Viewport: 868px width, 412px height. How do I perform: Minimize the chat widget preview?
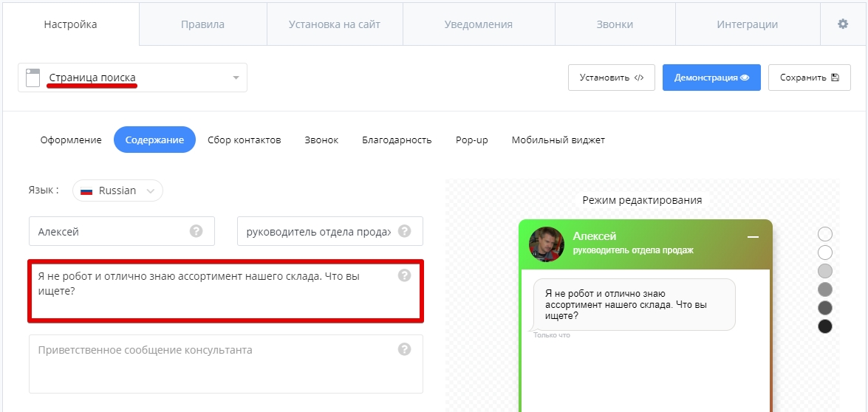coord(753,237)
